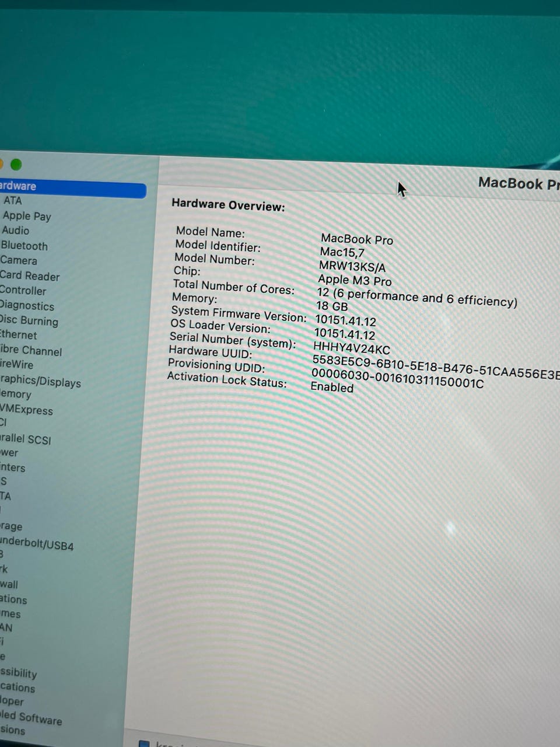Open the Volumes sidebar entry
This screenshot has height=747, width=560.
pos(10,614)
